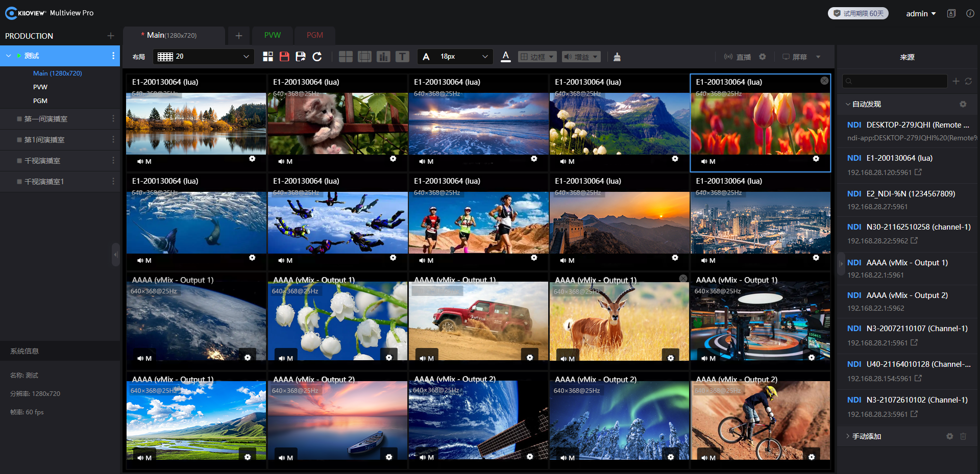Open the N3-20072110107 source web link
980x474 pixels.
click(914, 342)
